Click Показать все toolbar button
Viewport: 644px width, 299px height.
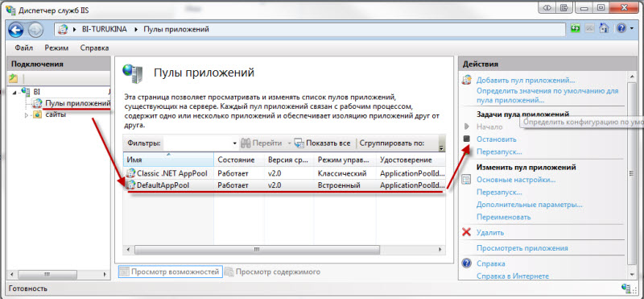click(323, 143)
